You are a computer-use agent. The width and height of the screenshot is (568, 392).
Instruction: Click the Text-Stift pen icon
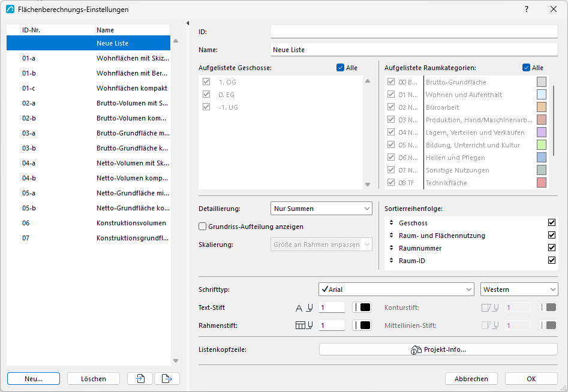click(x=304, y=307)
